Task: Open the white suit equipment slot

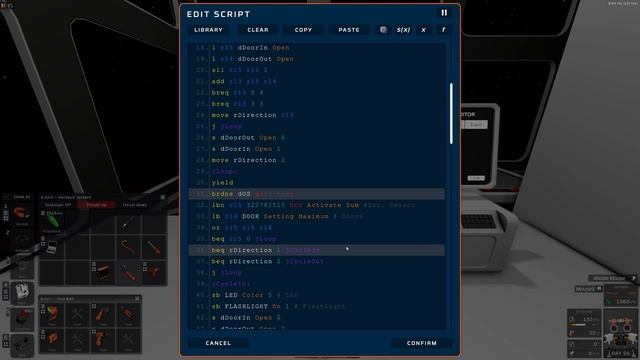Action: coord(22,292)
